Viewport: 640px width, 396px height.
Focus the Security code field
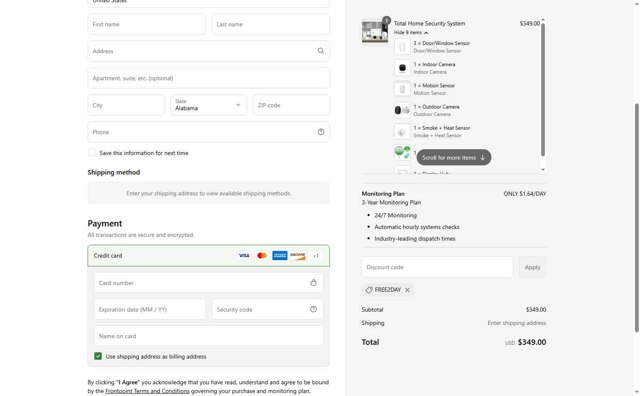click(x=267, y=309)
